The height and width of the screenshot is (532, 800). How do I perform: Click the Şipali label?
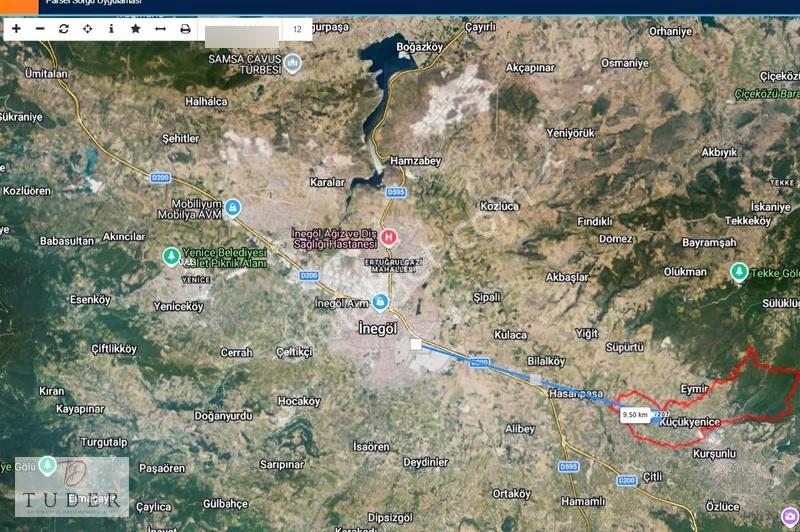click(x=487, y=297)
